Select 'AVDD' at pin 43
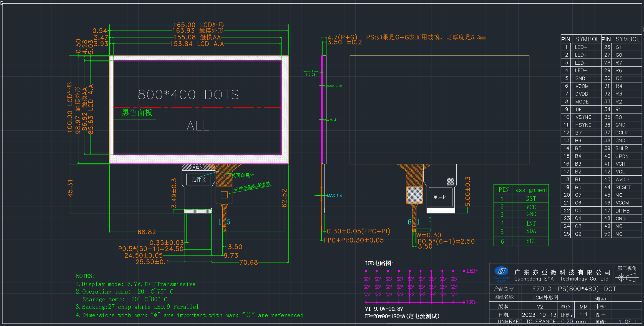 point(622,180)
